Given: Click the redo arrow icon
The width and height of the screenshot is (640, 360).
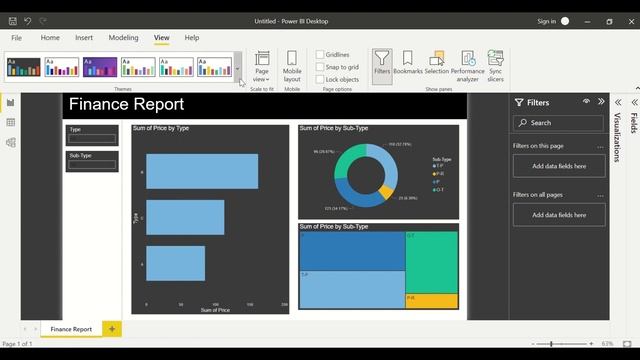Looking at the screenshot, I should point(43,21).
